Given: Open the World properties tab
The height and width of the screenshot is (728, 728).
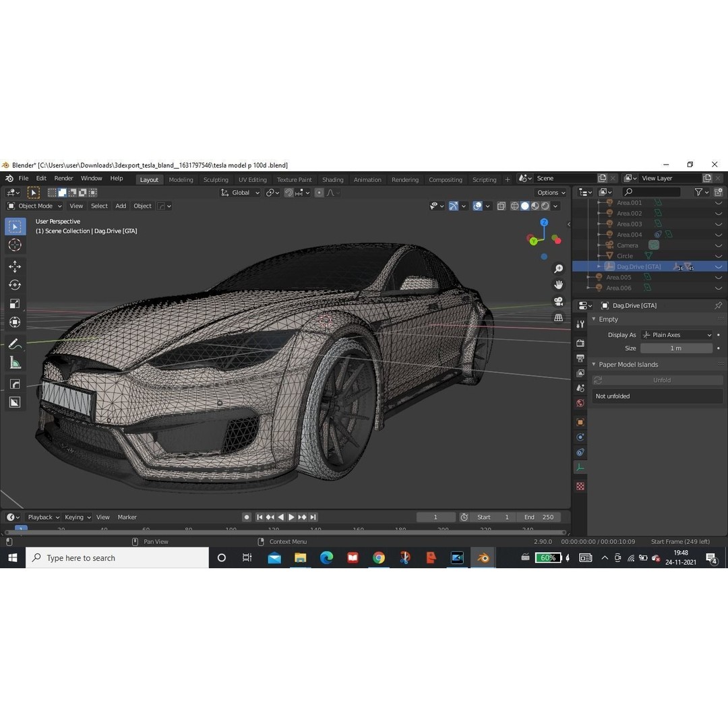Looking at the screenshot, I should pyautogui.click(x=580, y=403).
